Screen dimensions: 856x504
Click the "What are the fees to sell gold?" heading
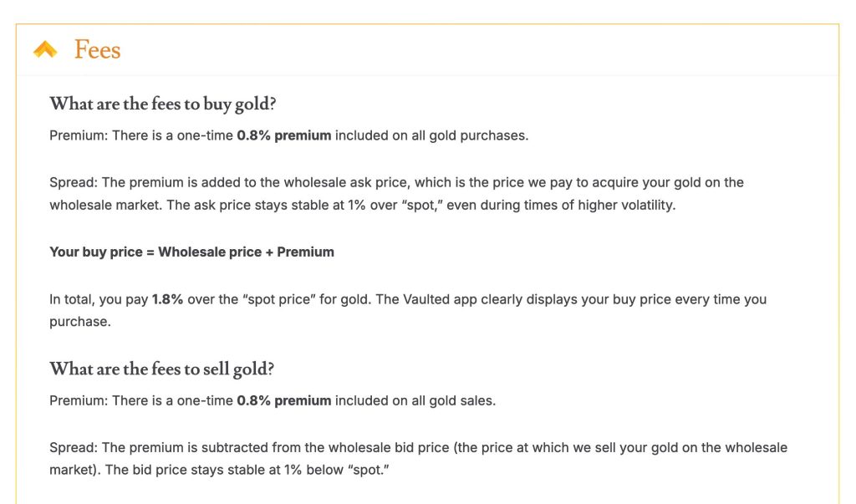pyautogui.click(x=161, y=369)
